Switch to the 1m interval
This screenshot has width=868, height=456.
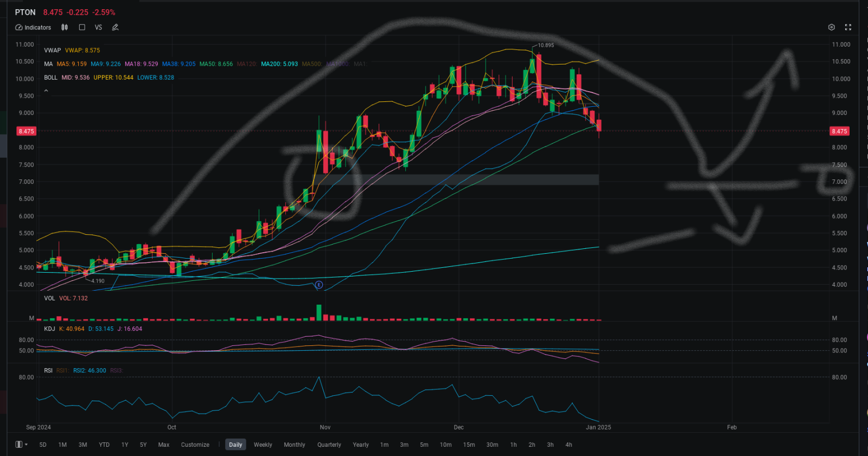385,445
